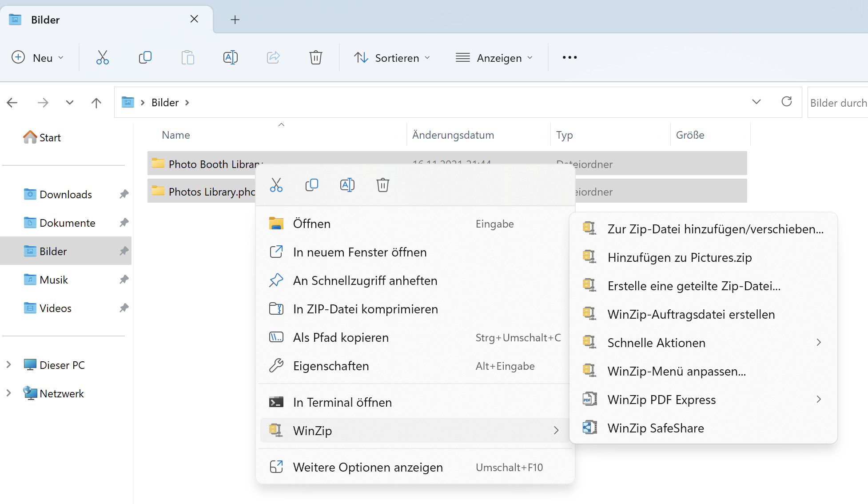The image size is (868, 504).
Task: Choose Weitere Optionen anzeigen
Action: click(415, 467)
